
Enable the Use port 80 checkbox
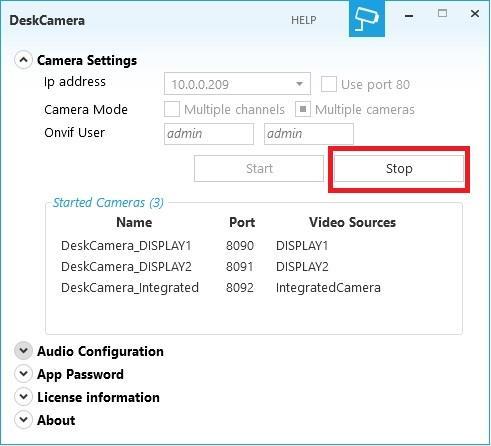[x=328, y=84]
